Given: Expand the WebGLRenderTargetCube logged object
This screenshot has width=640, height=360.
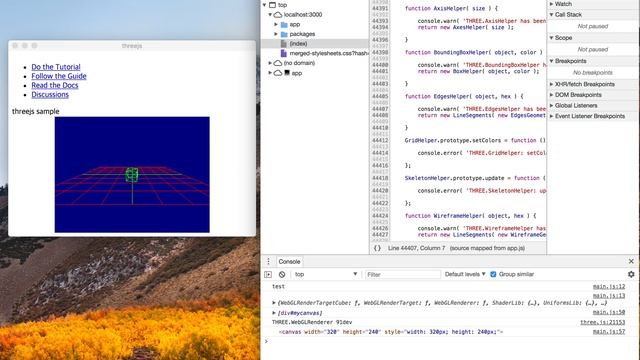Looking at the screenshot, I should point(274,303).
